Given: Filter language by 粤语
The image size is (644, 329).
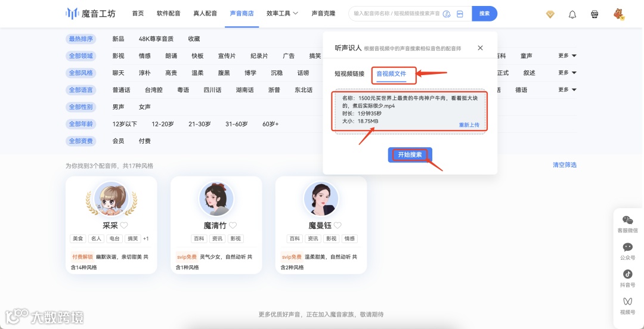Looking at the screenshot, I should (183, 89).
